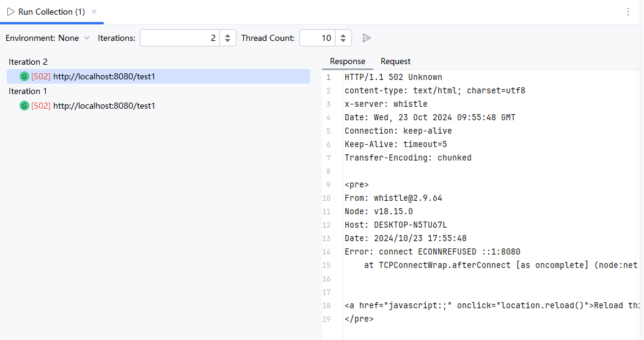The width and height of the screenshot is (644, 340).
Task: Decrement Thread Count using the down arrow
Action: click(342, 41)
